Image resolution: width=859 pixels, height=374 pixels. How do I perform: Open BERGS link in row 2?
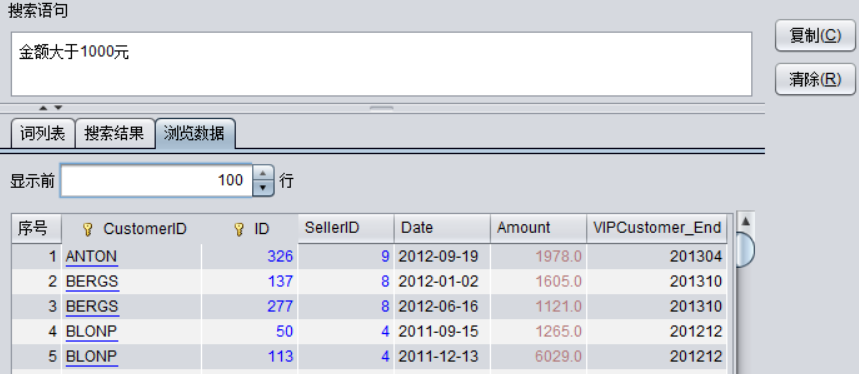click(92, 282)
